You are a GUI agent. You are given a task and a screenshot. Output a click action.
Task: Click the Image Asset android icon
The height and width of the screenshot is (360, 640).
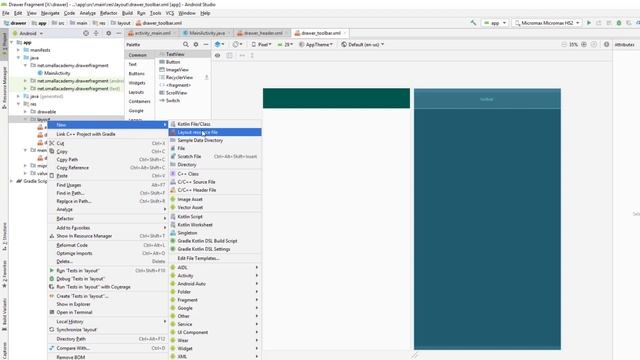tap(173, 199)
